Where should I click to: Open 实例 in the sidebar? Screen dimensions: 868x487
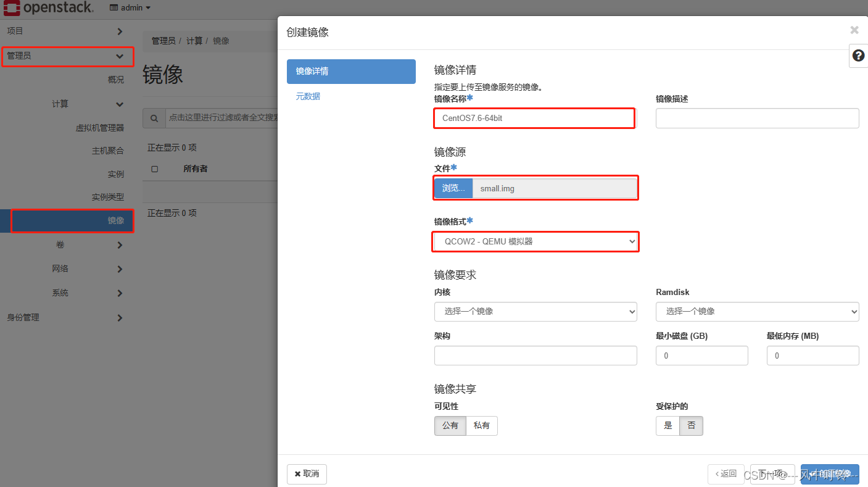[116, 175]
